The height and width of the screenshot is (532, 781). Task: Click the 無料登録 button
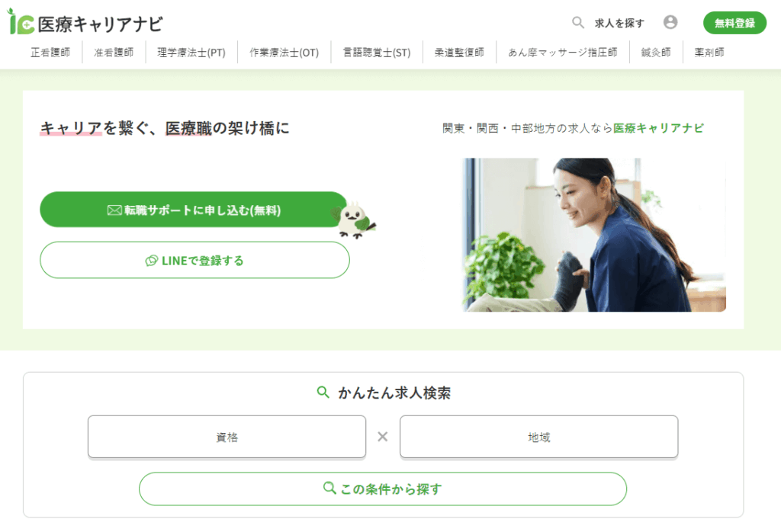click(x=734, y=23)
